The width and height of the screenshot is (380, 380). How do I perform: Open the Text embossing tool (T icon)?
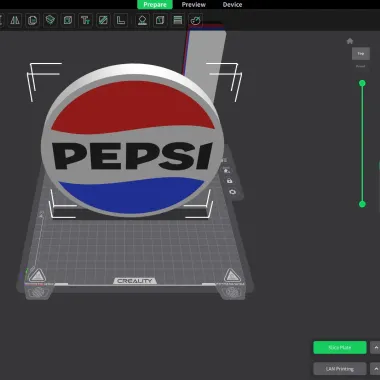click(86, 20)
